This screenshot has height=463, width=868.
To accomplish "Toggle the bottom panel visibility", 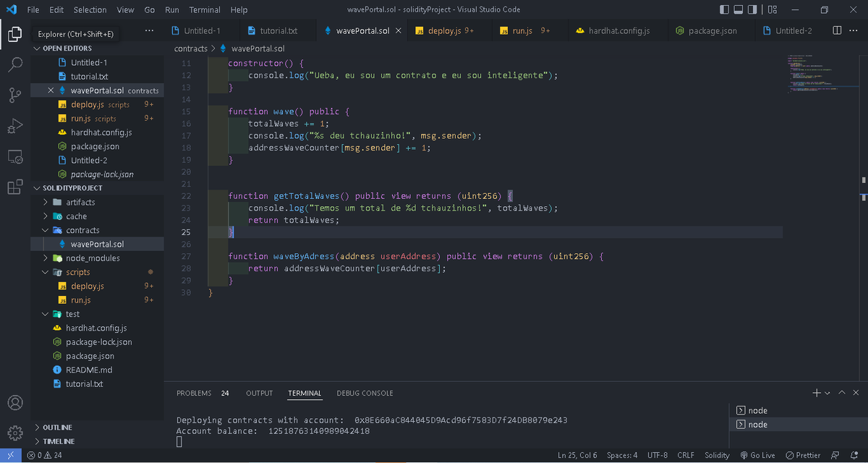I will coord(739,9).
